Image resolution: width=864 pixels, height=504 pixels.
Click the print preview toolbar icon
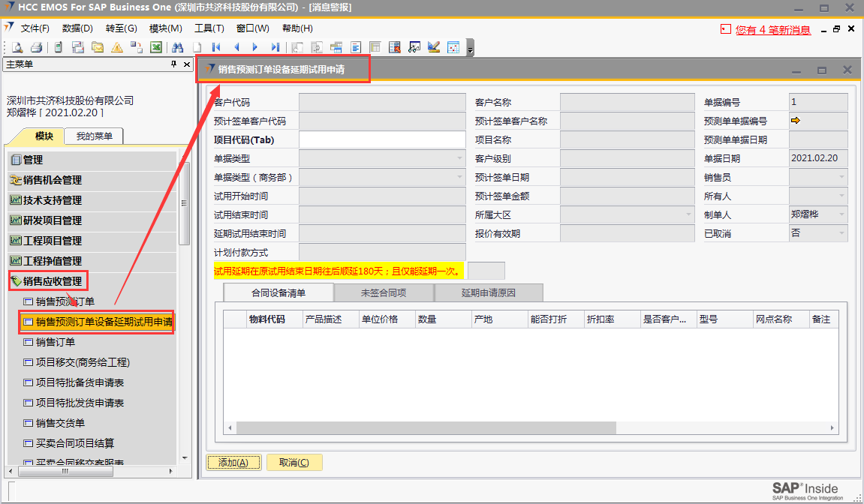point(17,47)
